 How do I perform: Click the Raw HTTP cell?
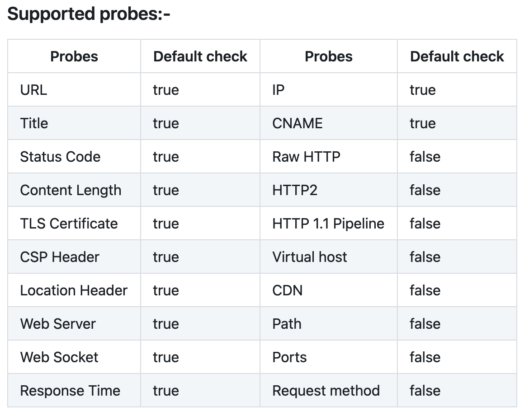tap(329, 156)
